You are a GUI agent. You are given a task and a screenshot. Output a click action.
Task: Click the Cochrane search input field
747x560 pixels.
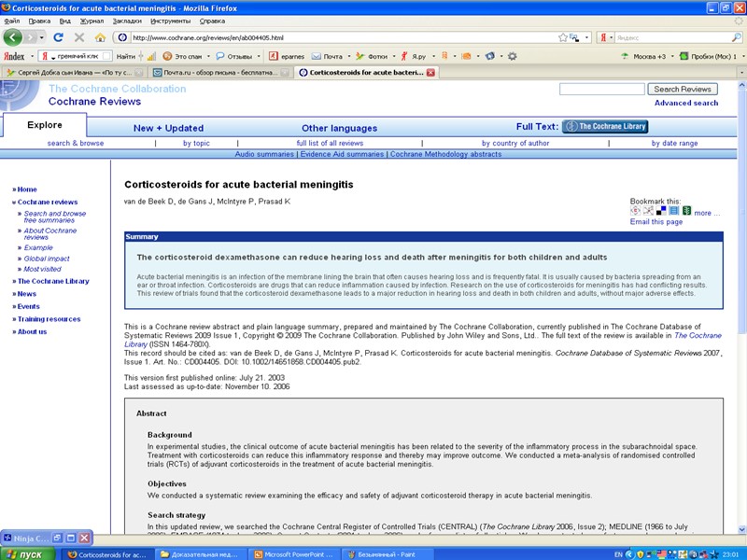pos(602,89)
